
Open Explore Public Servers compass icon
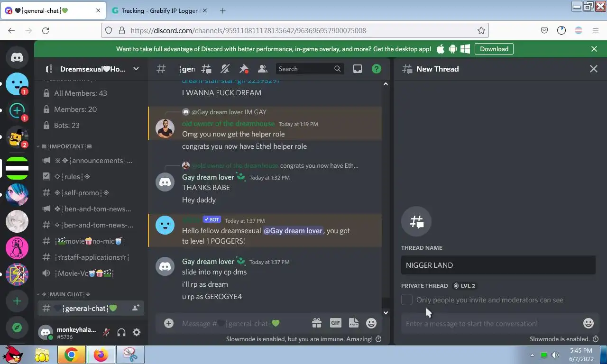(17, 328)
